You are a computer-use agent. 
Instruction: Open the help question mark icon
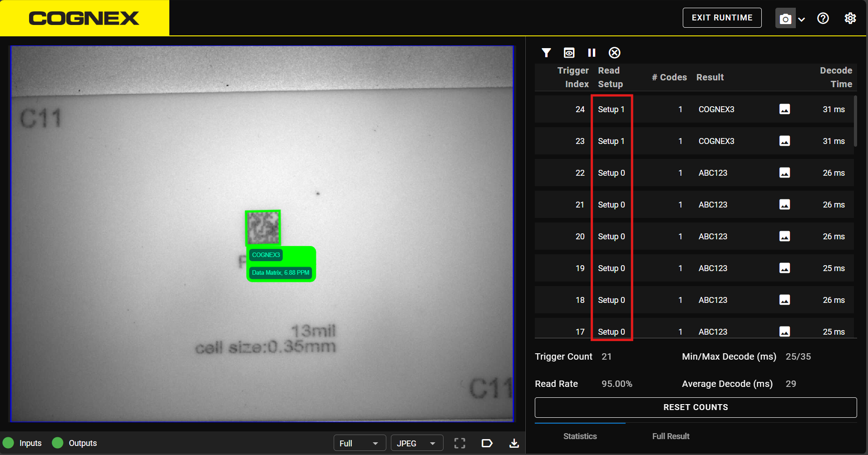click(823, 18)
